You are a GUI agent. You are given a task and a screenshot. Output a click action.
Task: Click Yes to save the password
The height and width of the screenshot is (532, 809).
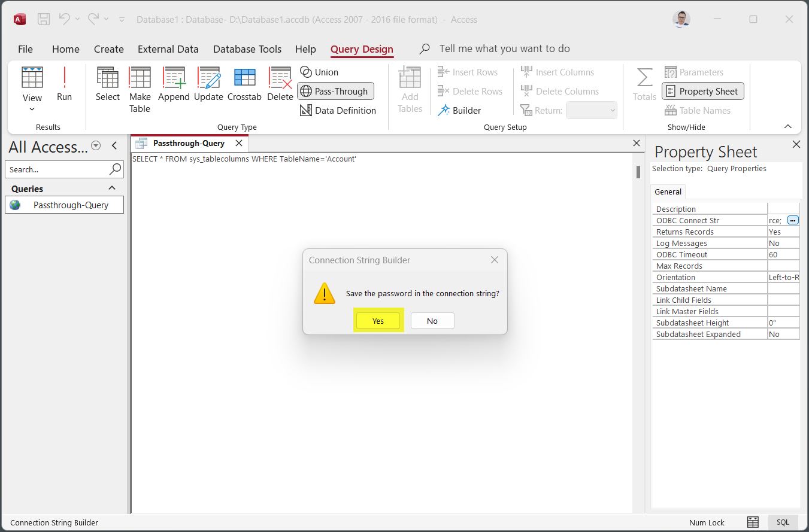pyautogui.click(x=378, y=321)
